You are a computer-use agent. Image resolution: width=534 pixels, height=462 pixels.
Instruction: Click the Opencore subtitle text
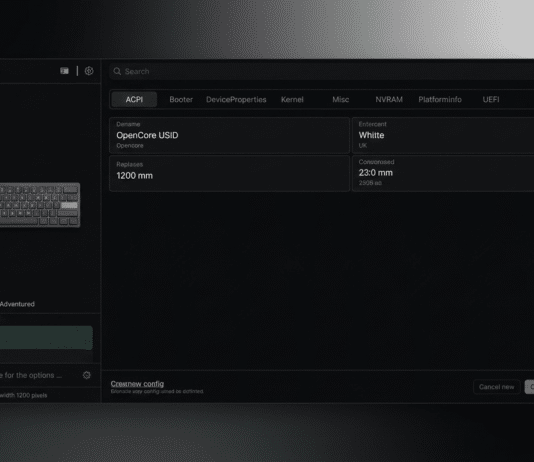[130, 146]
